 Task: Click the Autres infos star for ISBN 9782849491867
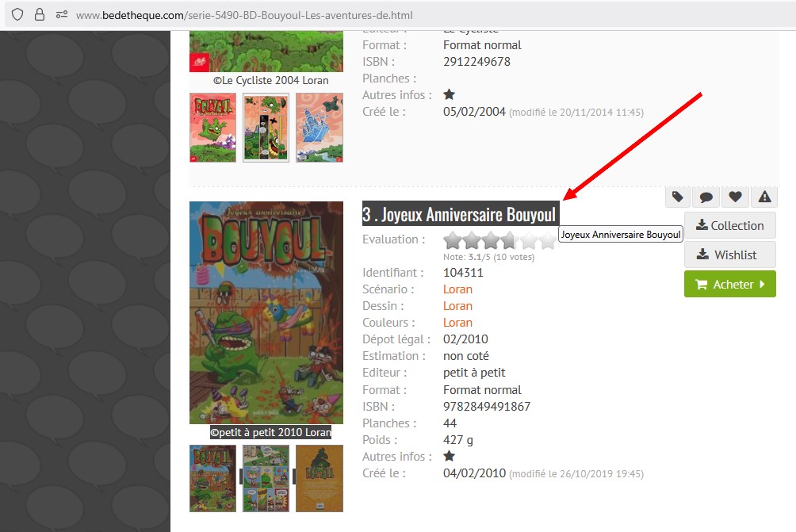point(449,456)
